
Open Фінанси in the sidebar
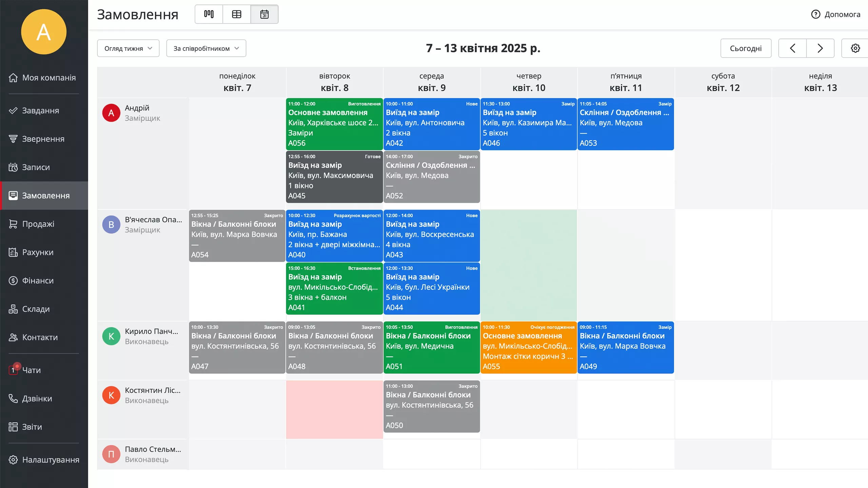coord(38,281)
